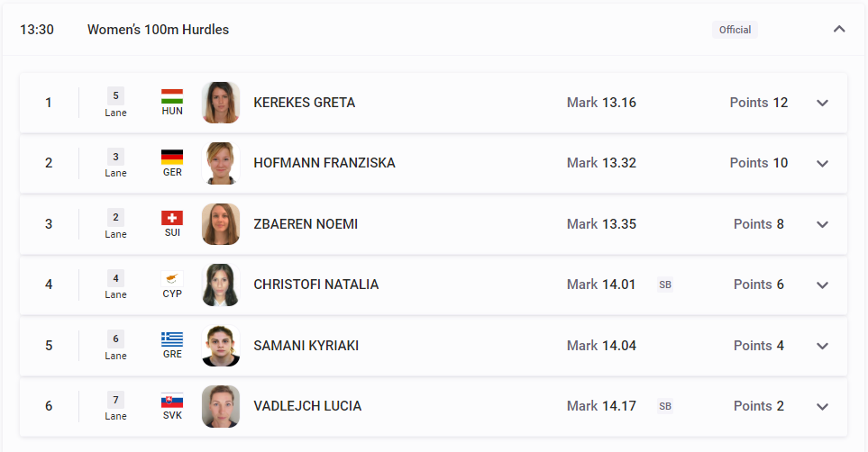Screen dimensions: 868x452
Task: Click the Cyprus flag icon
Action: coord(172,278)
